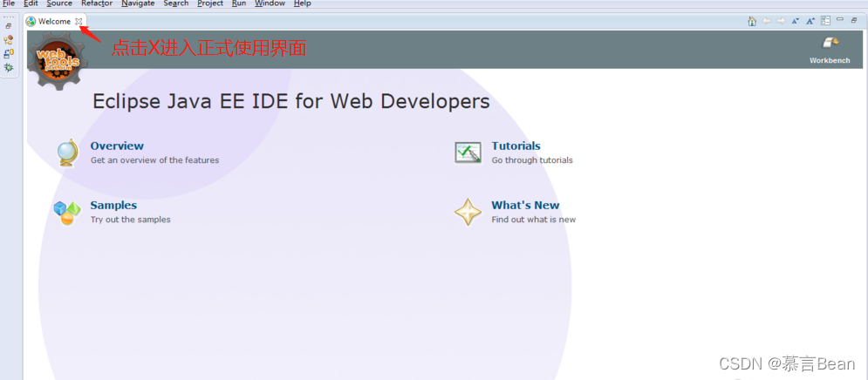This screenshot has height=380, width=868.
Task: Open the Samples link
Action: [113, 205]
